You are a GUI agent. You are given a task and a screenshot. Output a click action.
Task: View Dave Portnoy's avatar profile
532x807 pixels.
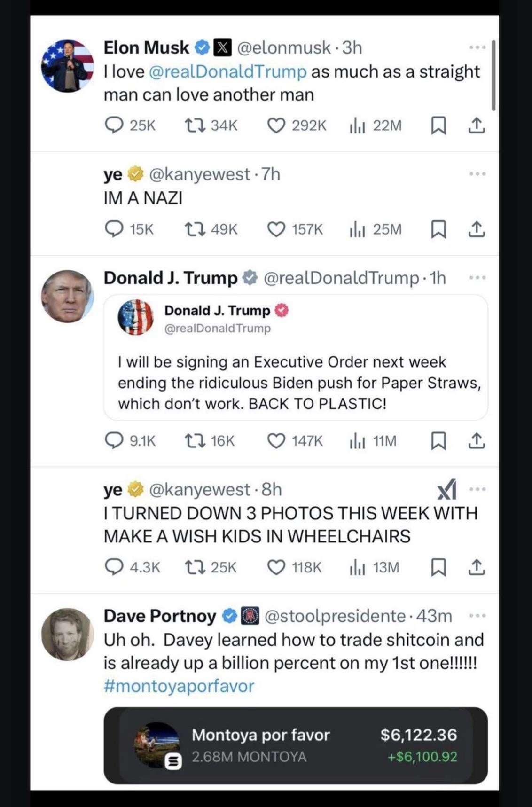pyautogui.click(x=67, y=635)
